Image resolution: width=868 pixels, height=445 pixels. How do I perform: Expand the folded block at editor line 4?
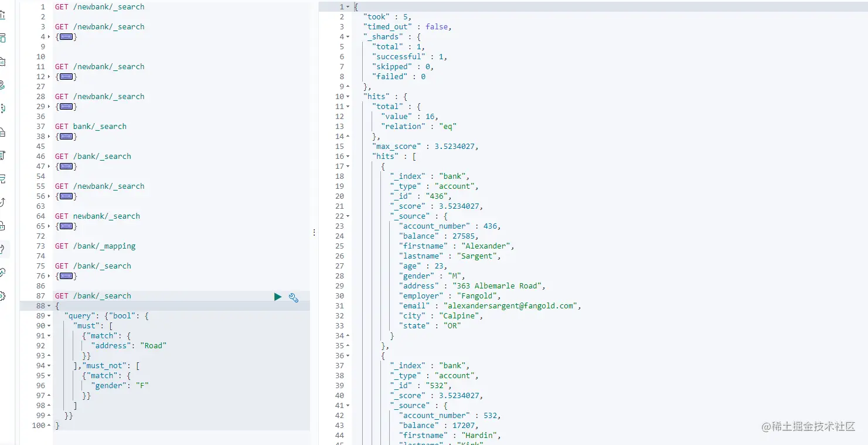pos(49,37)
